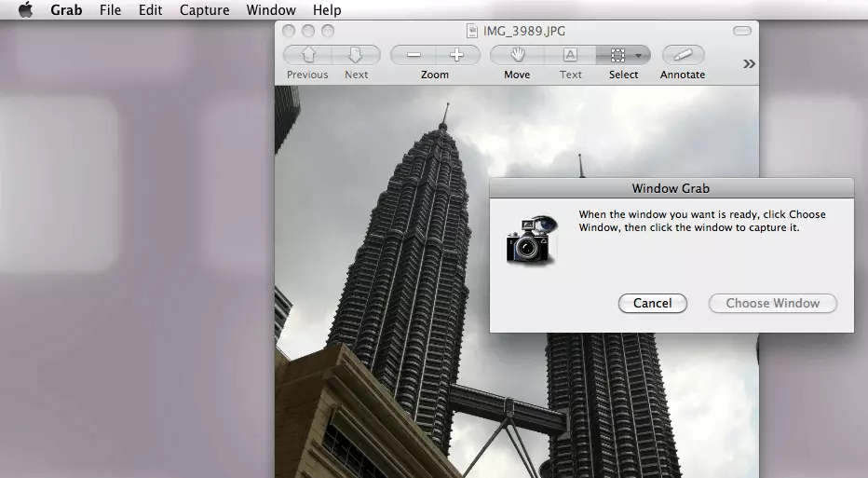Viewport: 868px width, 478px height.
Task: Open the Capture menu
Action: coord(204,10)
